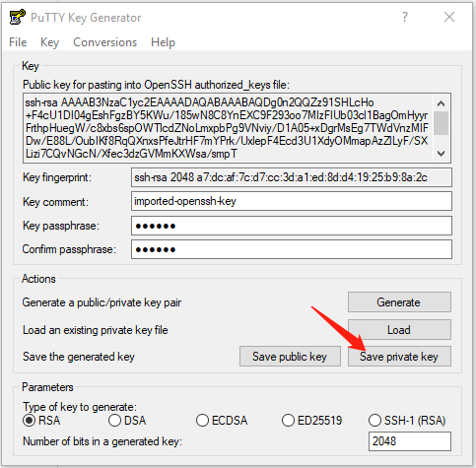This screenshot has height=468, width=476.
Task: Select the SSH-1 (RSA) key type
Action: pyautogui.click(x=407, y=421)
